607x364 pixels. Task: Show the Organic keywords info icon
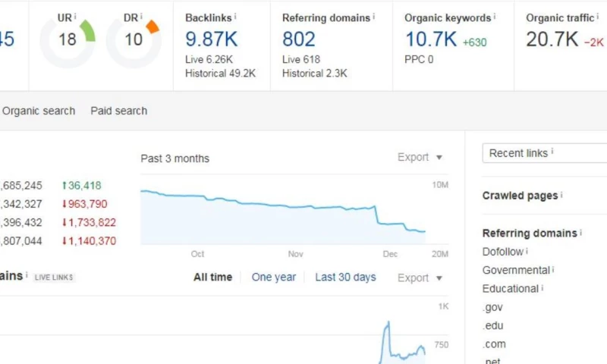point(495,17)
